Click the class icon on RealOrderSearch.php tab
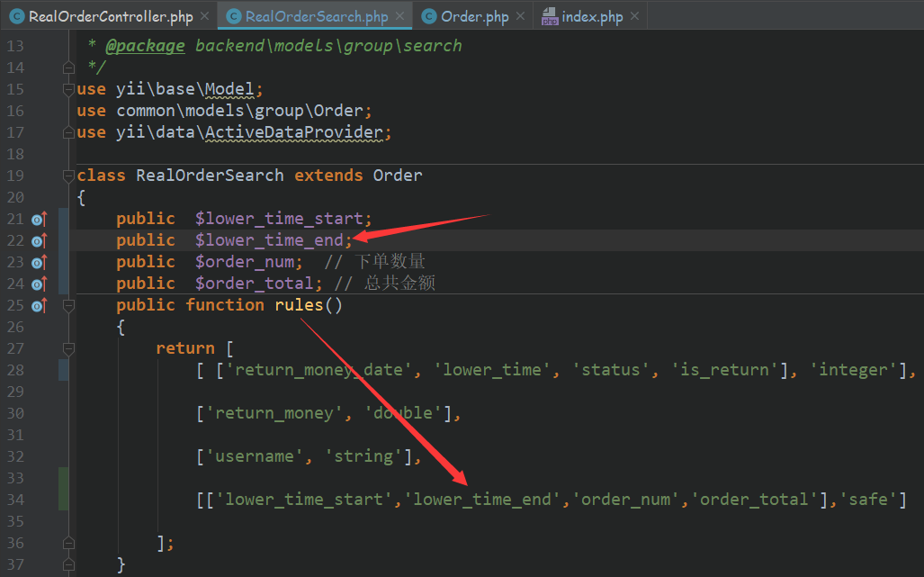The image size is (924, 577). click(234, 16)
